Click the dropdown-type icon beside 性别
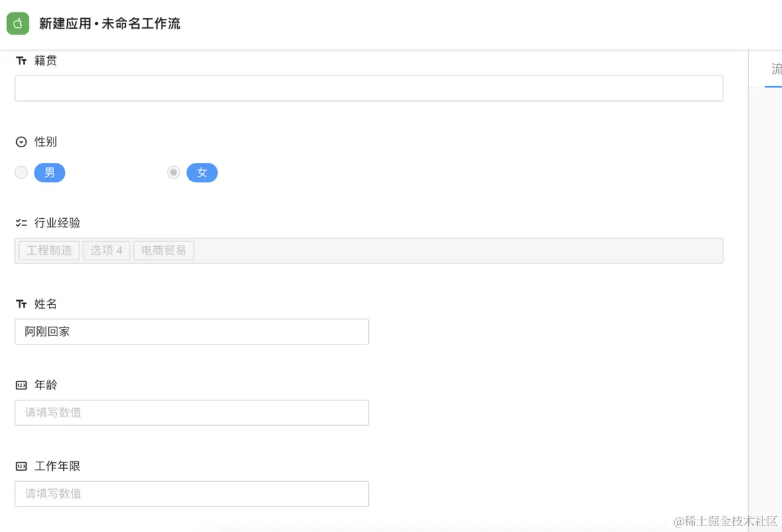 (22, 142)
